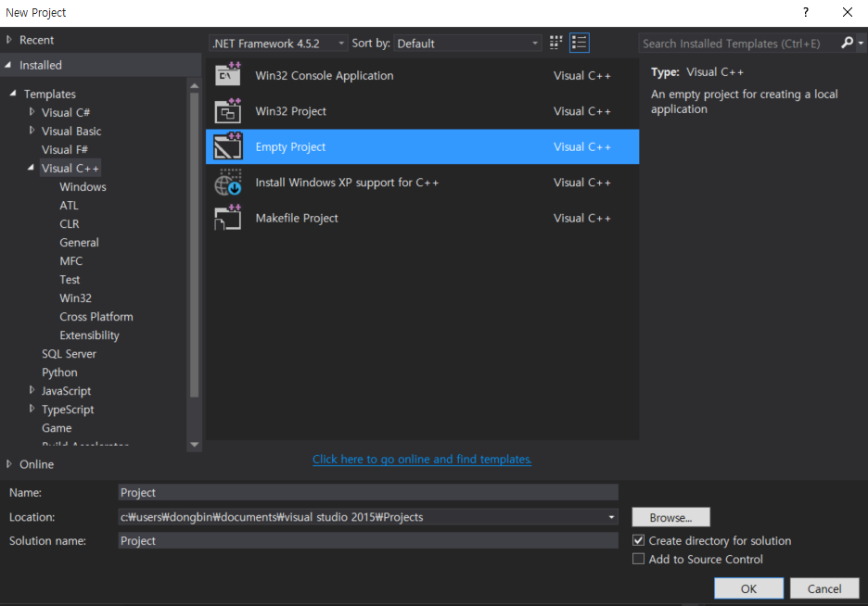Switch to medium icons list view

point(579,43)
